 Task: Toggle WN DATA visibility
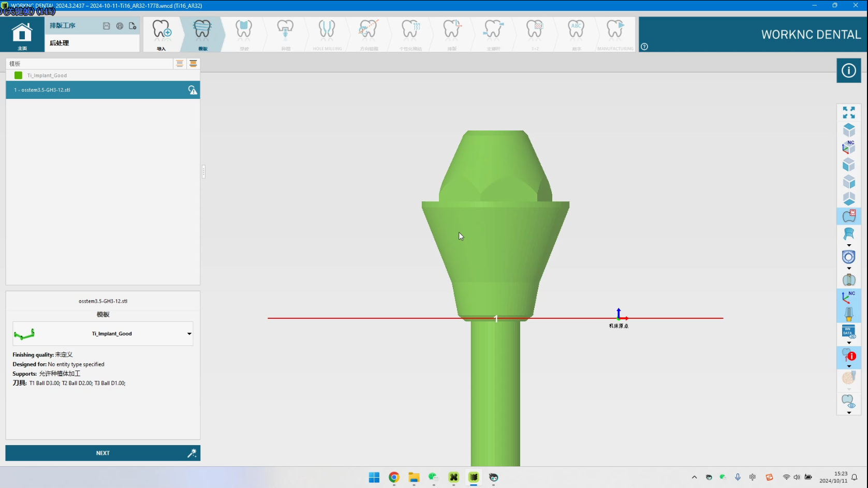pyautogui.click(x=848, y=332)
